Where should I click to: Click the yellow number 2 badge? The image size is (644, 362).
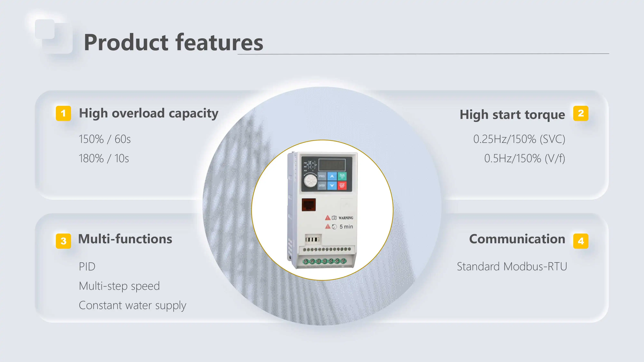581,113
